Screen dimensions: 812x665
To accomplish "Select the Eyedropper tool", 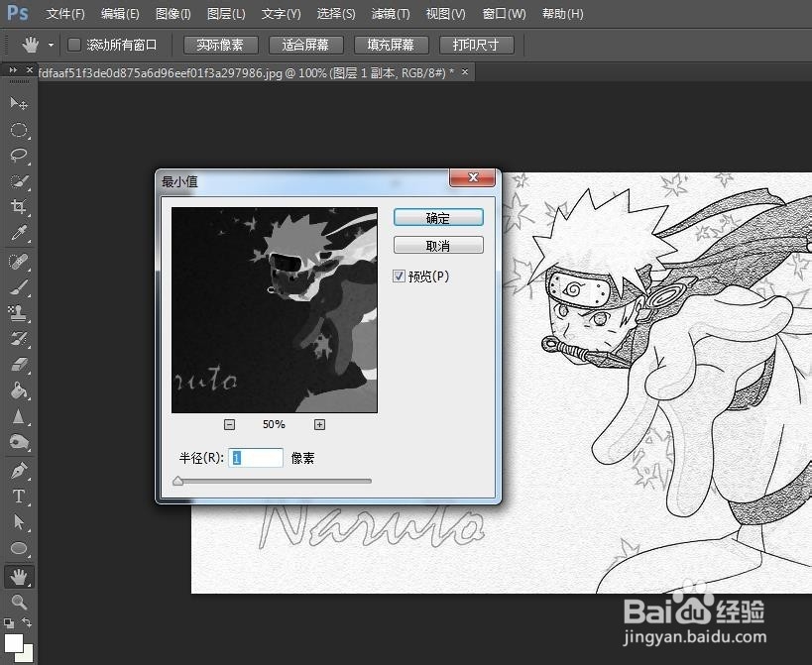I will [19, 233].
